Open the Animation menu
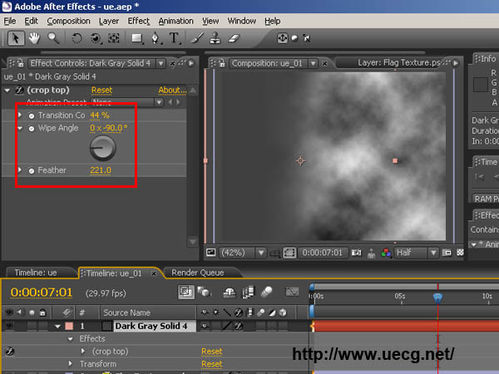This screenshot has height=374, width=499. (x=176, y=21)
